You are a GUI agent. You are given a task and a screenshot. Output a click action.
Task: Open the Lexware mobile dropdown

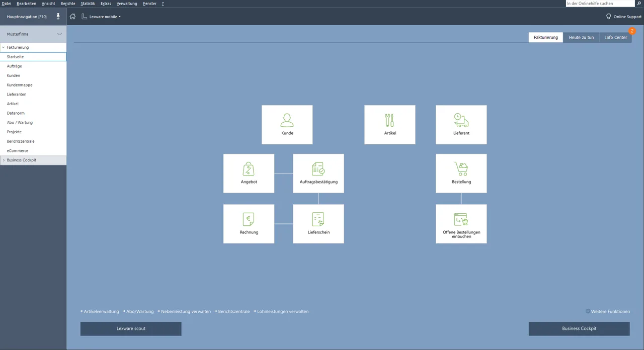coord(105,17)
